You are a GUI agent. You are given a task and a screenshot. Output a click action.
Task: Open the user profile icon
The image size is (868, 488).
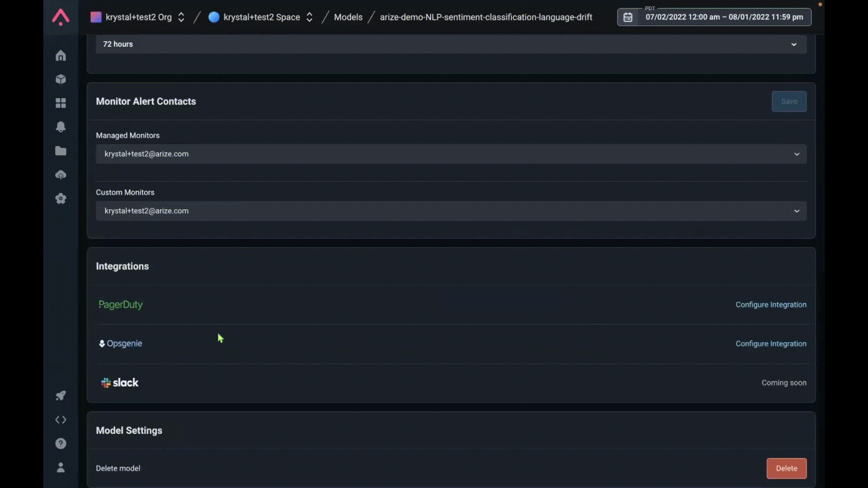click(61, 468)
